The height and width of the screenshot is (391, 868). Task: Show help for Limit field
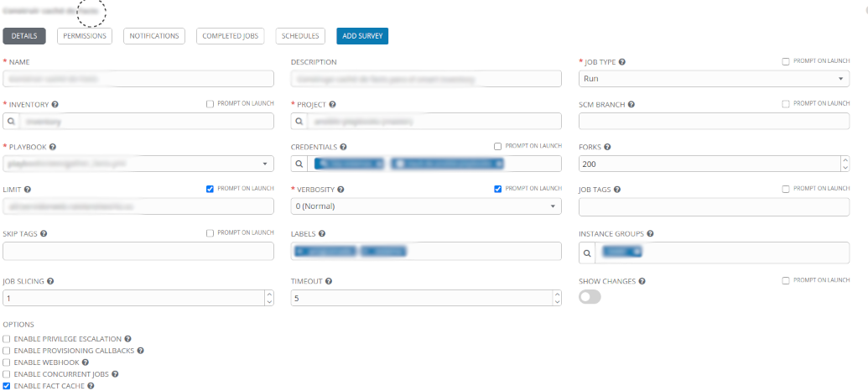point(27,190)
